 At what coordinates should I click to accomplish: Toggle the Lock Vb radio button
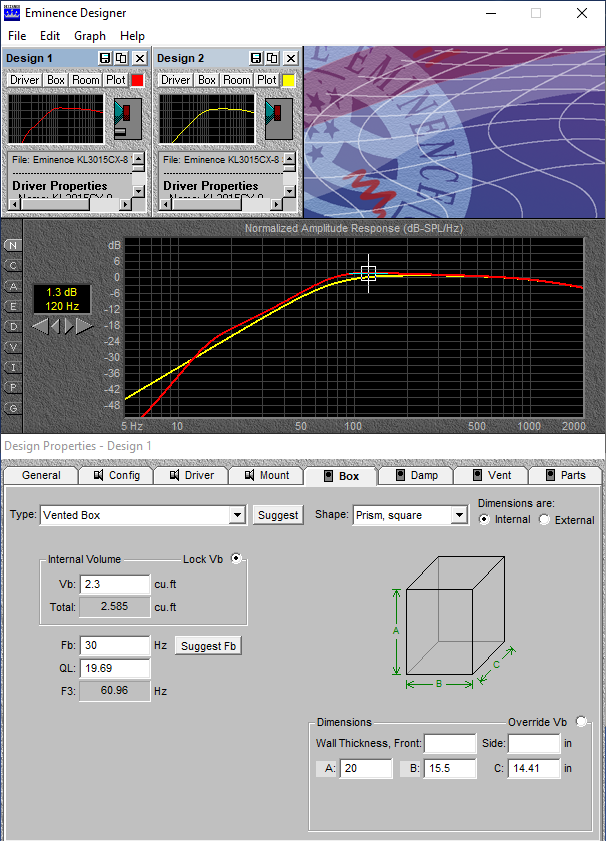coord(236,558)
